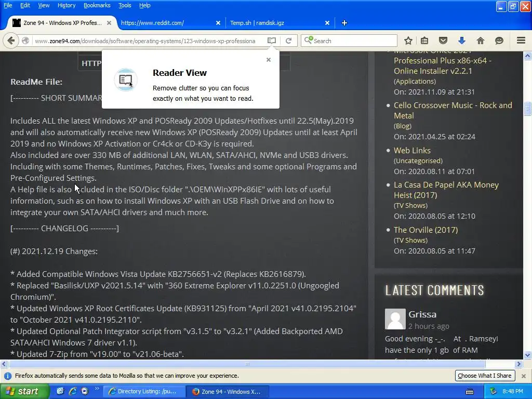The image size is (532, 399).
Task: Click Choose What I Share button
Action: click(x=485, y=376)
